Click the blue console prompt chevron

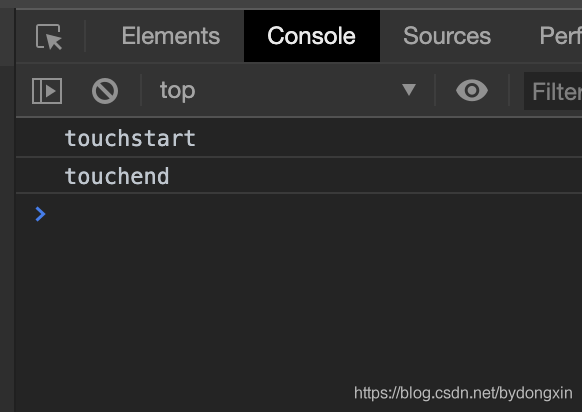tap(40, 214)
